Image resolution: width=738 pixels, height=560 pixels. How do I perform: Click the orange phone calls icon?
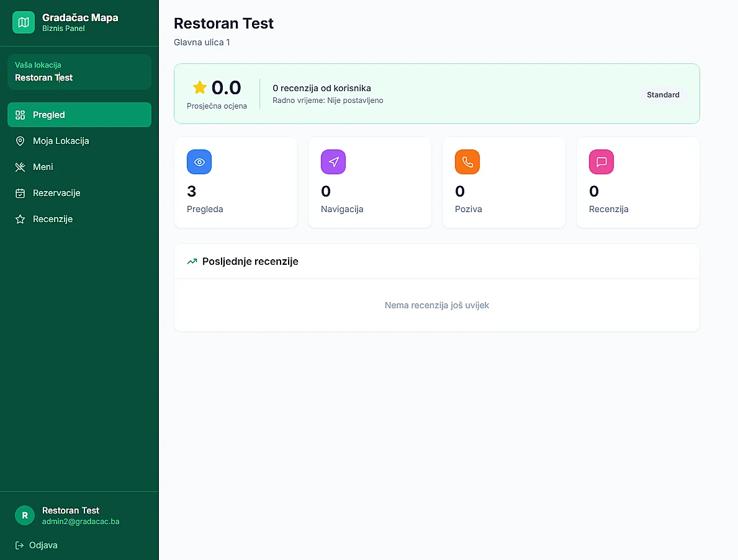point(467,162)
